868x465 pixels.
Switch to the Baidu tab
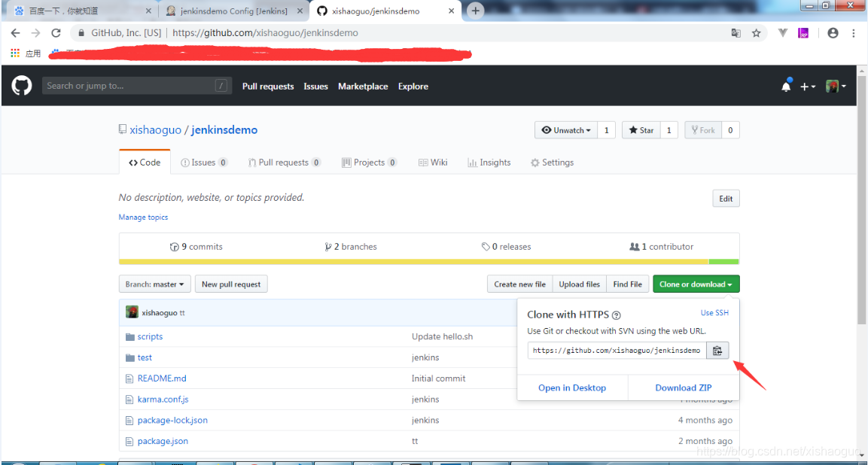pyautogui.click(x=83, y=11)
